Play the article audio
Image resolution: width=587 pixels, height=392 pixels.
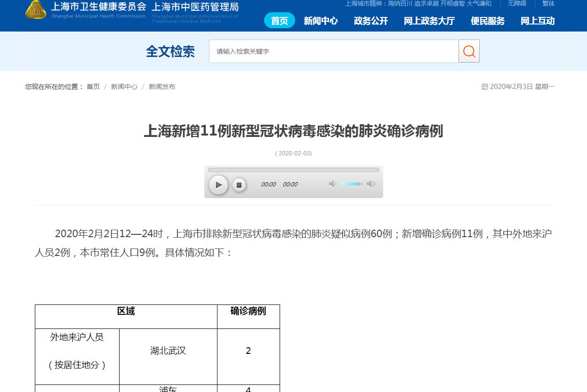coord(218,185)
